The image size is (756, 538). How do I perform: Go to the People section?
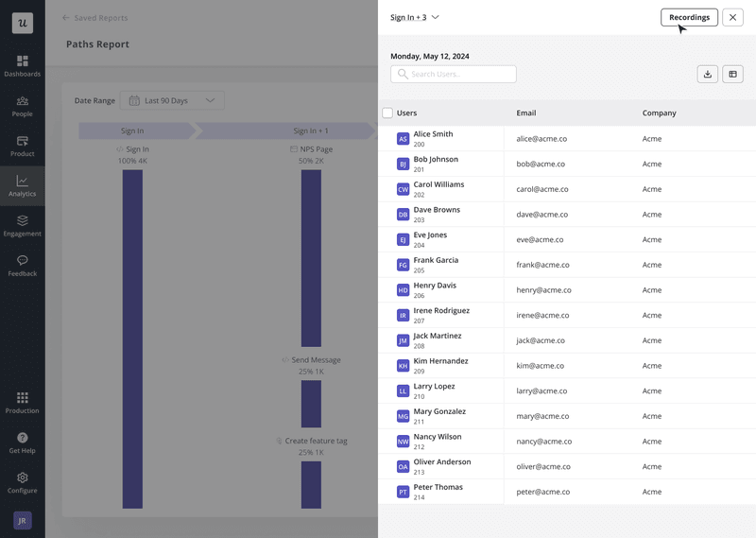22,105
